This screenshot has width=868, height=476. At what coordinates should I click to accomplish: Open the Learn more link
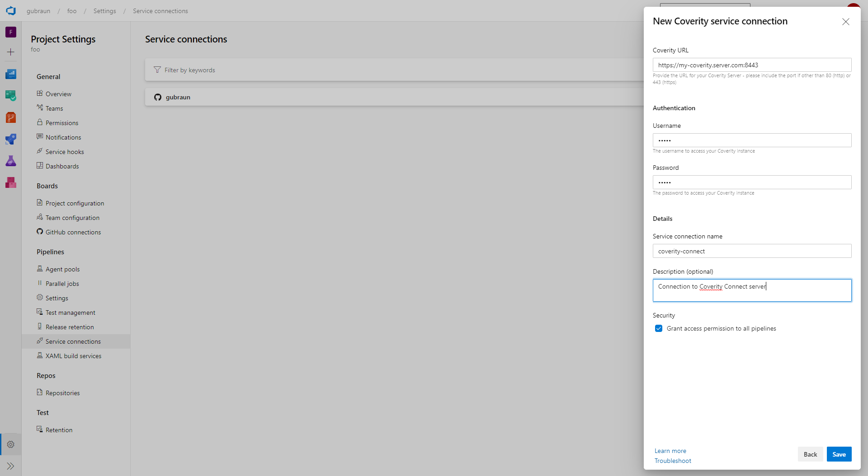[670, 451]
